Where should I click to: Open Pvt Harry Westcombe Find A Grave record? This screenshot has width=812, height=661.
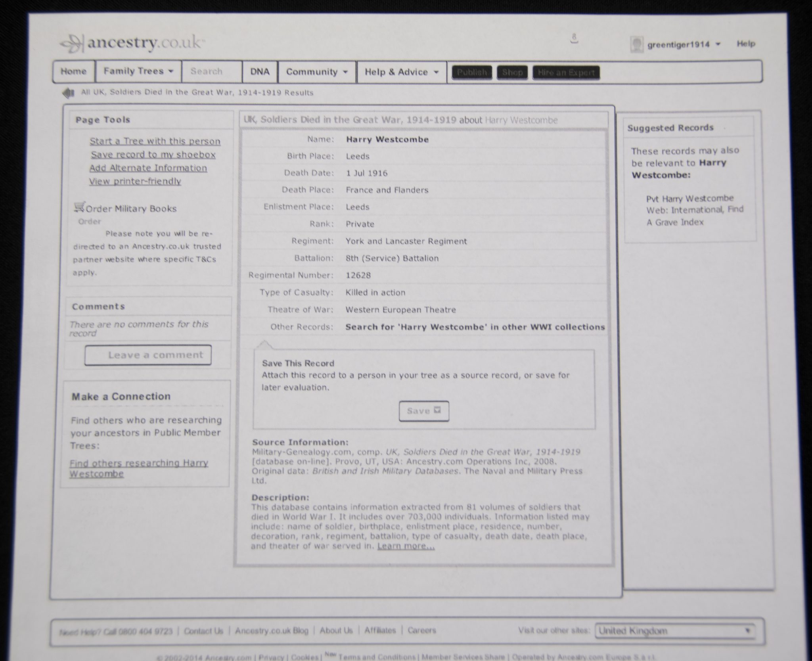coord(690,198)
